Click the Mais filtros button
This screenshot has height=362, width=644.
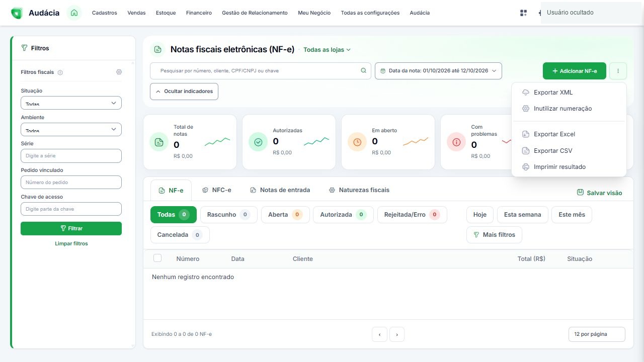[x=494, y=235]
